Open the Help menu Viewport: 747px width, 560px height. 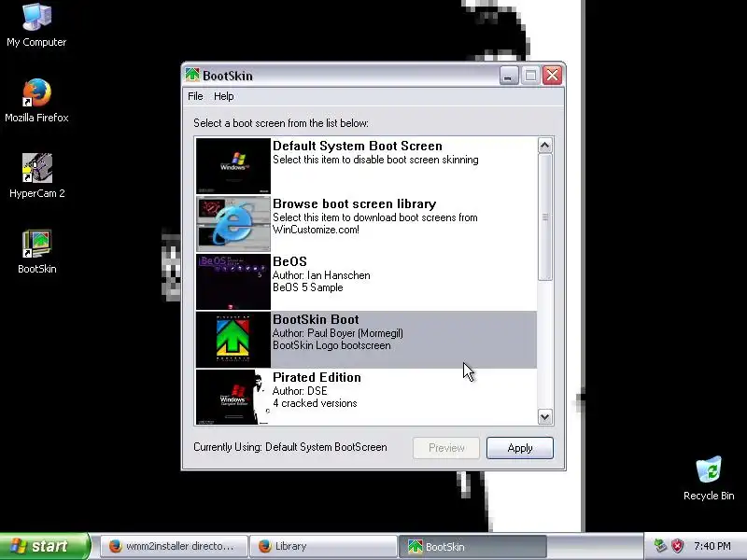coord(223,96)
